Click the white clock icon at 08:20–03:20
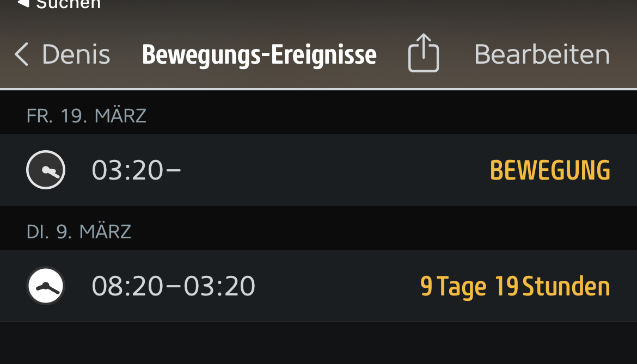This screenshot has height=364, width=637. coord(46,286)
